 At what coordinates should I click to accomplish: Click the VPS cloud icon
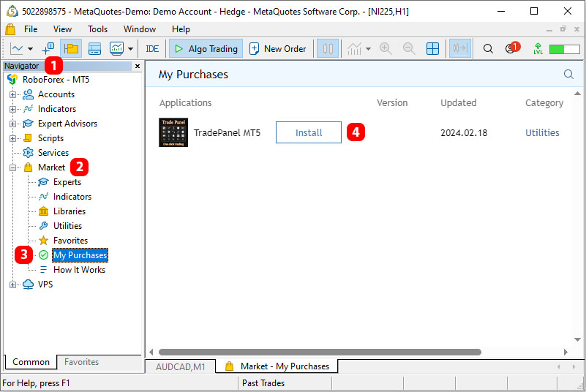coord(28,284)
